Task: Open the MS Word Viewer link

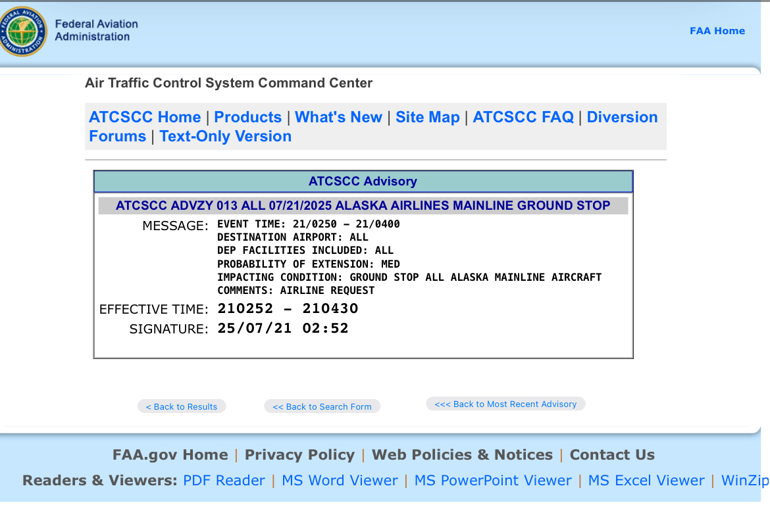Action: coord(340,481)
